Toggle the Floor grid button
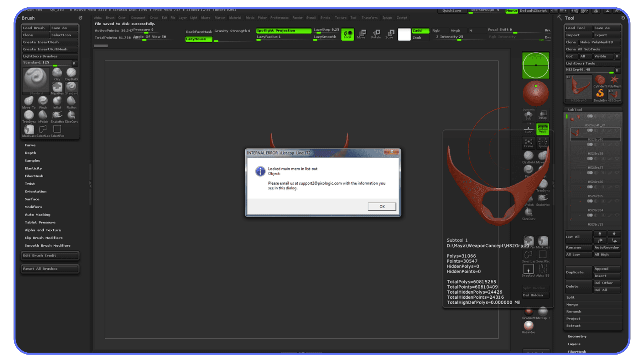The height and width of the screenshot is (362, 644). click(528, 128)
